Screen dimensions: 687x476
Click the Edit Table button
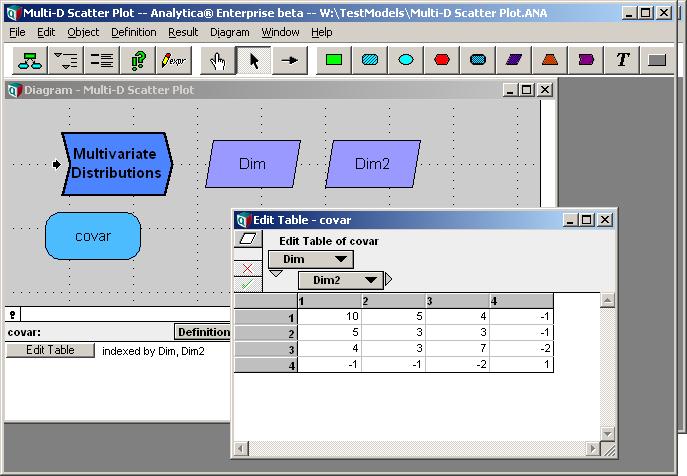50,350
